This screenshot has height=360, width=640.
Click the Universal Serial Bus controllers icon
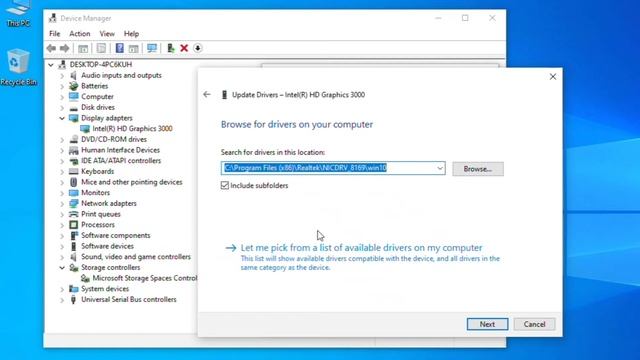[x=73, y=300]
